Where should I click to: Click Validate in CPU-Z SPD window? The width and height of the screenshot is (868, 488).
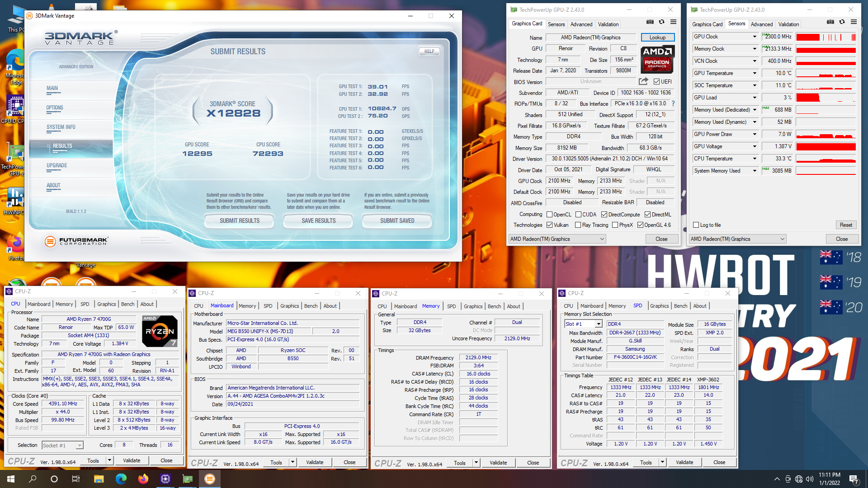coord(684,462)
